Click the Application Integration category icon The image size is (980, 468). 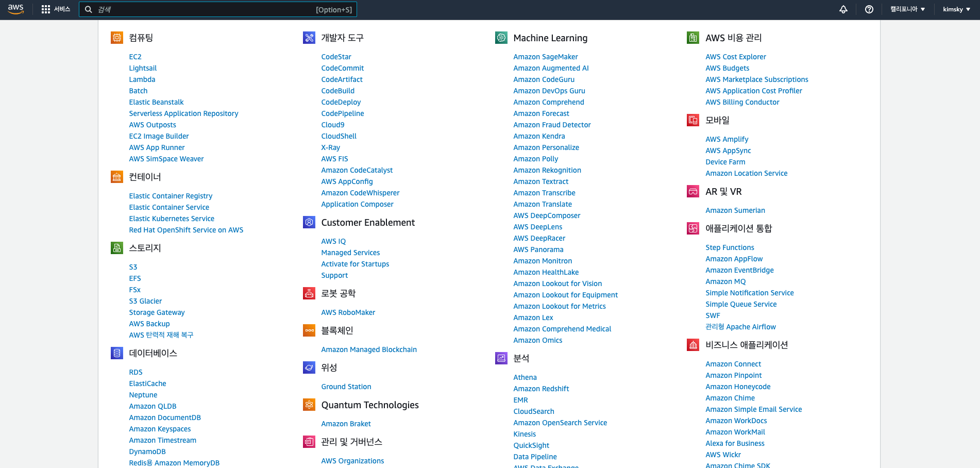(693, 228)
